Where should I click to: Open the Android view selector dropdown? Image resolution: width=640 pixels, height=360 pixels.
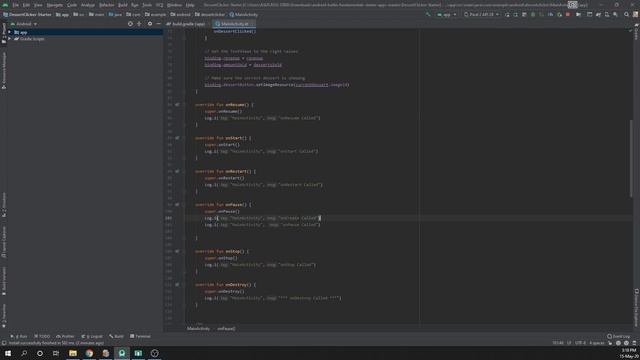pos(24,24)
